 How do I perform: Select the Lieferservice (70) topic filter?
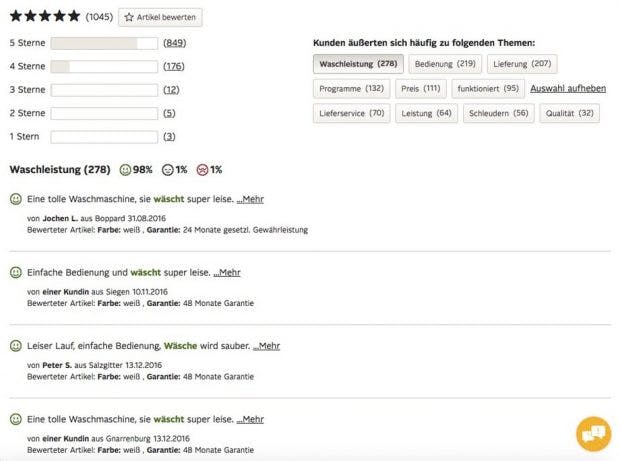coord(352,113)
